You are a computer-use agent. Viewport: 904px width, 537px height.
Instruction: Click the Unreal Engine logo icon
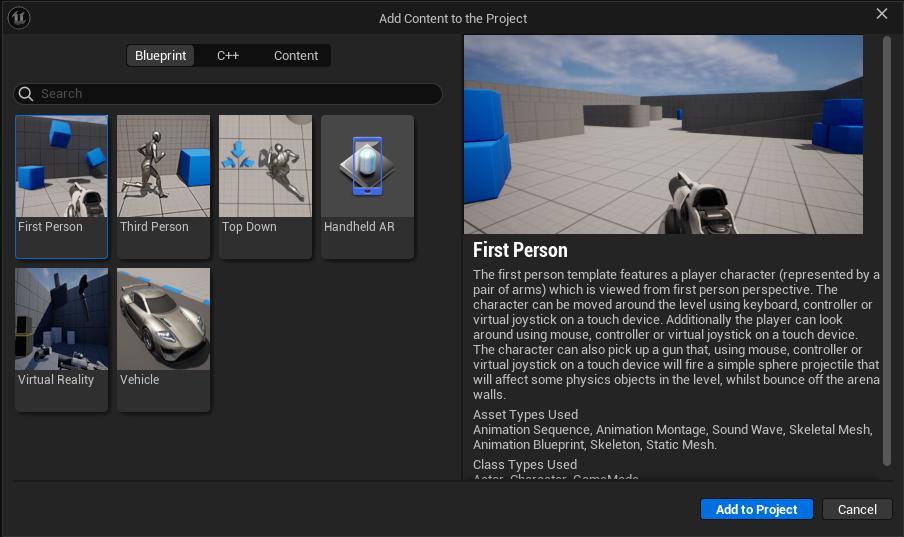point(19,18)
